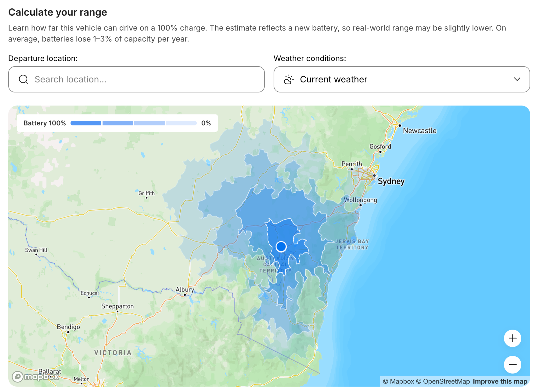The height and width of the screenshot is (392, 538).
Task: Open the Mapbox attribution link
Action: pyautogui.click(x=398, y=381)
